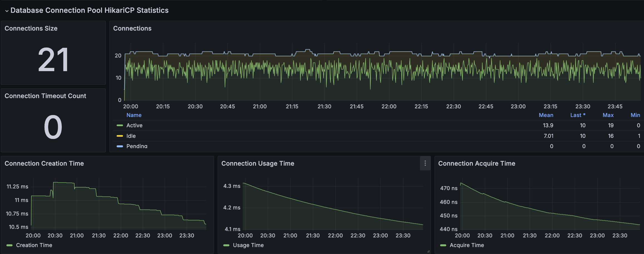Click the 23:45 label on Connections time axis
Viewport: 644px width, 254px height.
tap(615, 106)
